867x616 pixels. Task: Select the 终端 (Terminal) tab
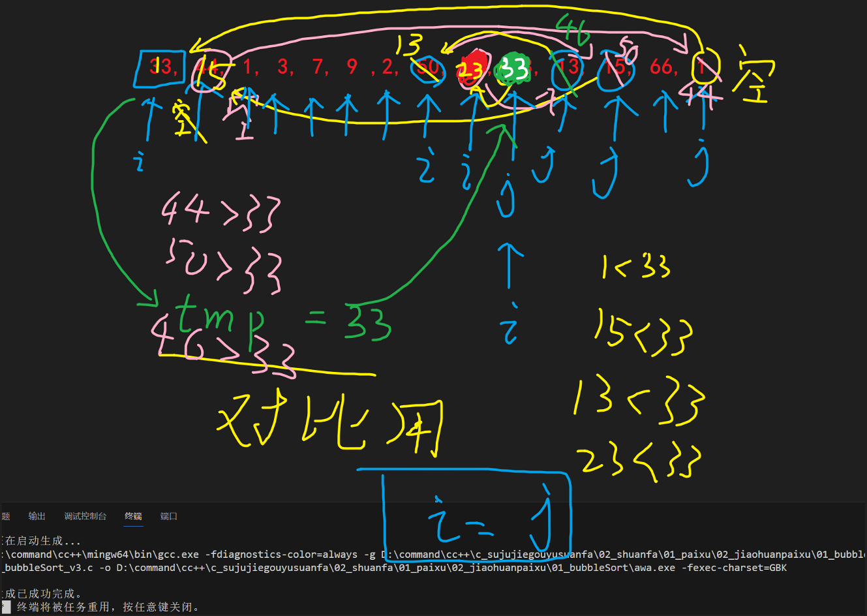(x=133, y=516)
